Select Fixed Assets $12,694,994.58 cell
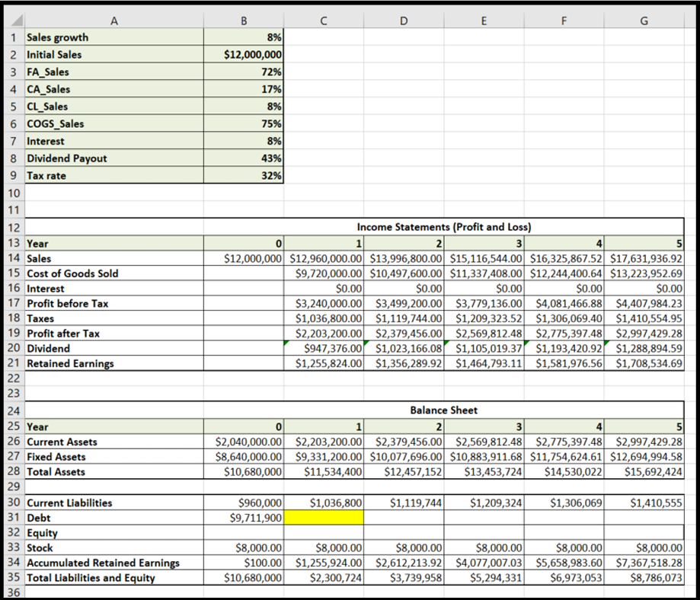700x600 pixels. [x=644, y=457]
